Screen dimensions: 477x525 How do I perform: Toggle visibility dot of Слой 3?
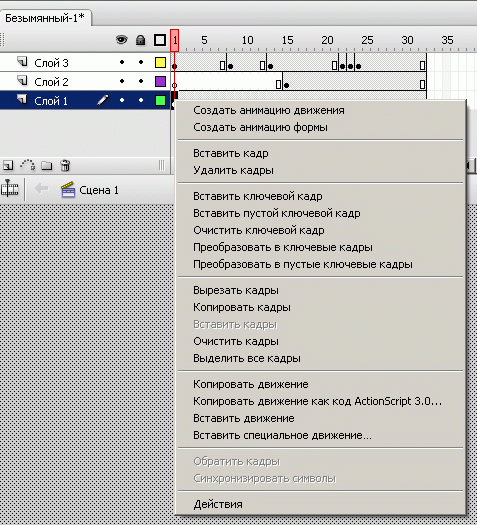[122, 62]
